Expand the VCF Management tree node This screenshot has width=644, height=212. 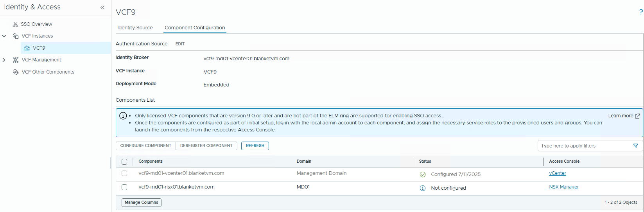click(x=4, y=60)
